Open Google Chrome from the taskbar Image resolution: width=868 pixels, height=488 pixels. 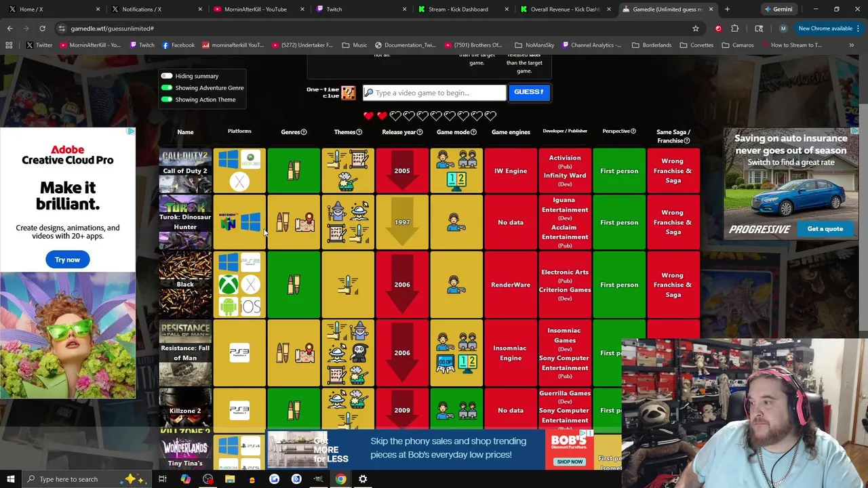coord(340,479)
